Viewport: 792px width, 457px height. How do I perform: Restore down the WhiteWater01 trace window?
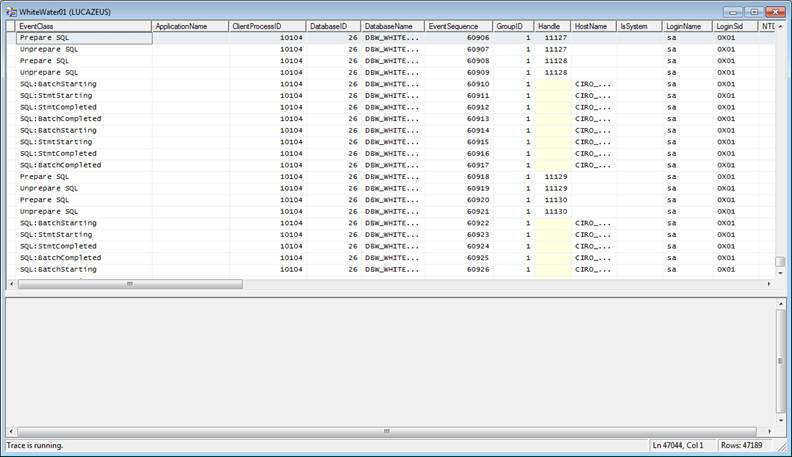point(754,12)
